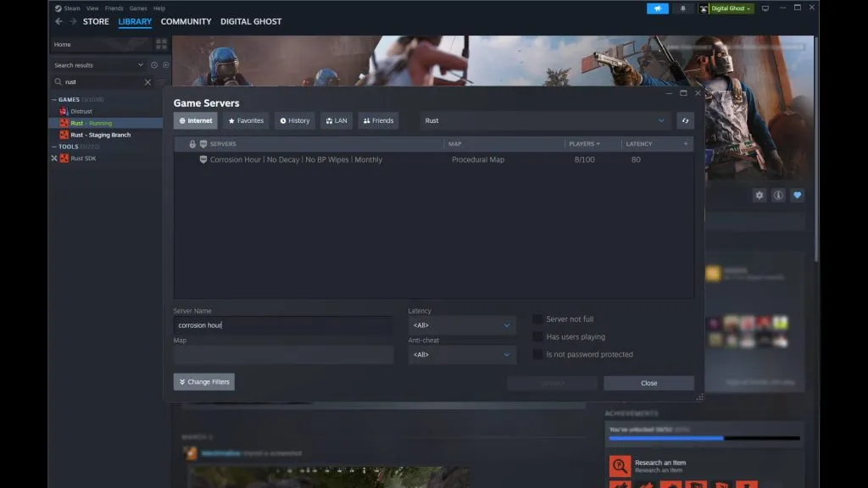Open the Friends menu
Image resolution: width=868 pixels, height=488 pixels.
tap(114, 8)
